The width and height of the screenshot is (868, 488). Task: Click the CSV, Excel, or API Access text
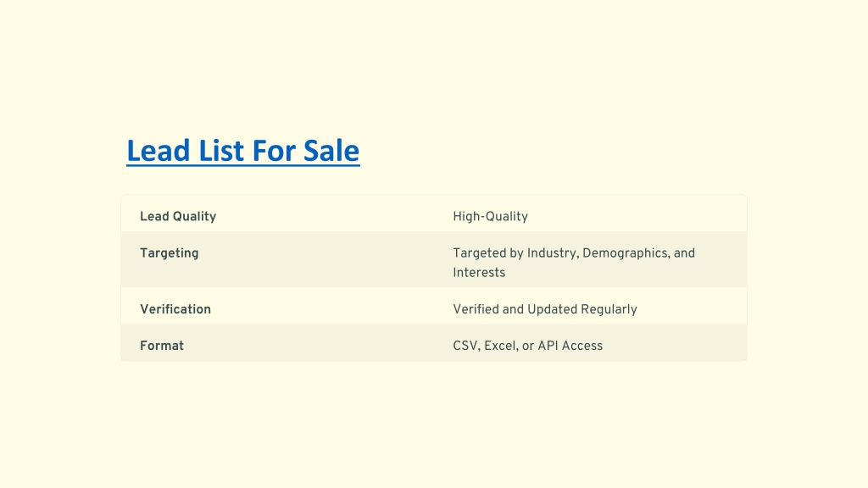527,346
